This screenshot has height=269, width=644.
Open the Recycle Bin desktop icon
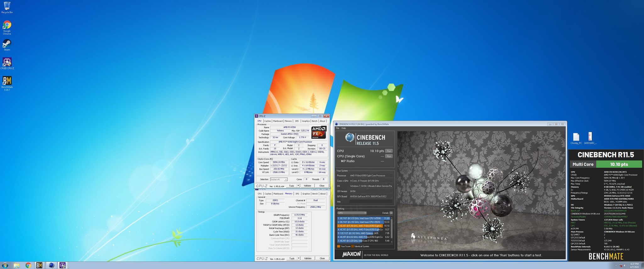(x=7, y=8)
